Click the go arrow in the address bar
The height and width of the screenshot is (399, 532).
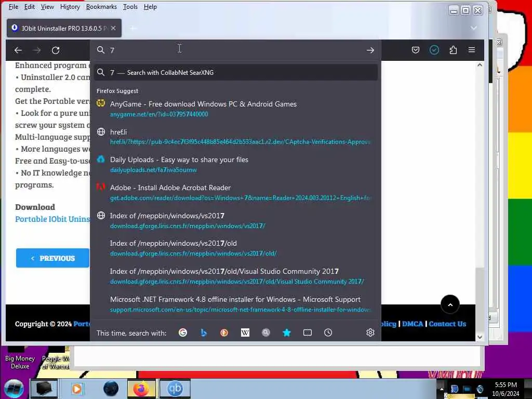click(370, 50)
